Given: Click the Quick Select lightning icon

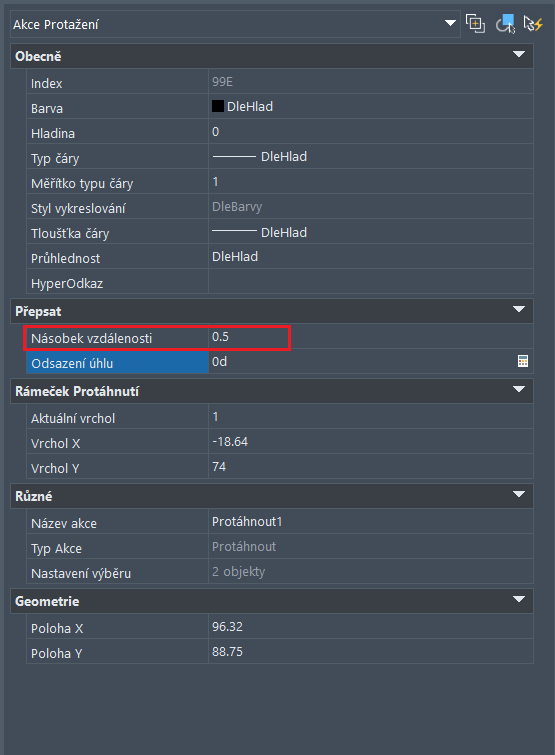Looking at the screenshot, I should (533, 24).
